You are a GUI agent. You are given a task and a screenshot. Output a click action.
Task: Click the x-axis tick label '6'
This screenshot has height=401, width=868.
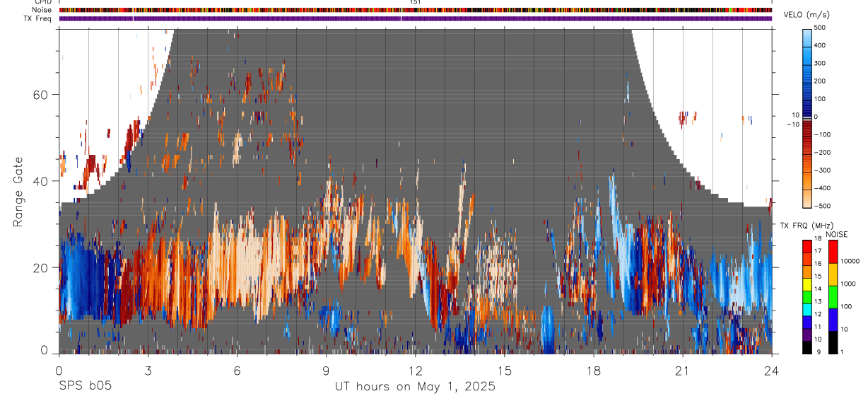tap(237, 371)
